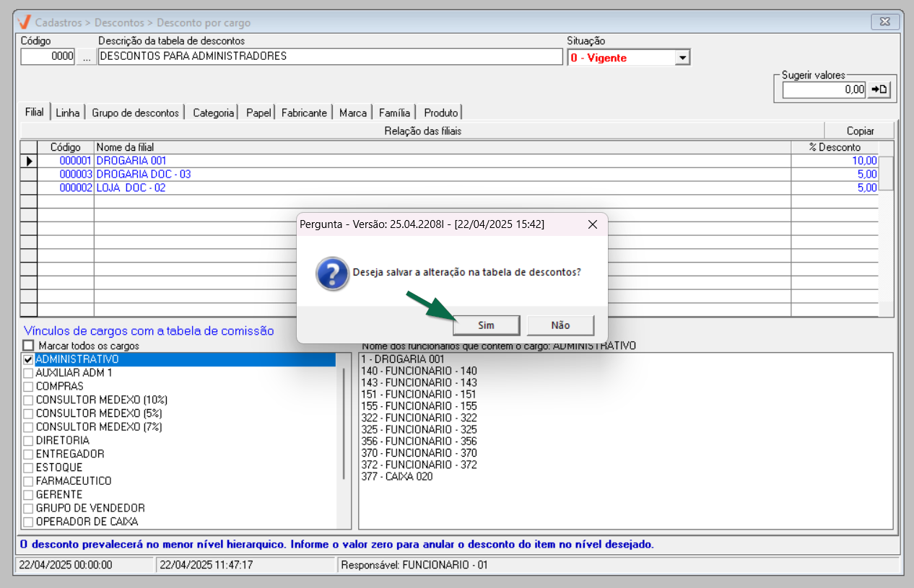This screenshot has height=588, width=914.
Task: Select the DROGARIA DOC - 03 row
Action: (x=449, y=175)
